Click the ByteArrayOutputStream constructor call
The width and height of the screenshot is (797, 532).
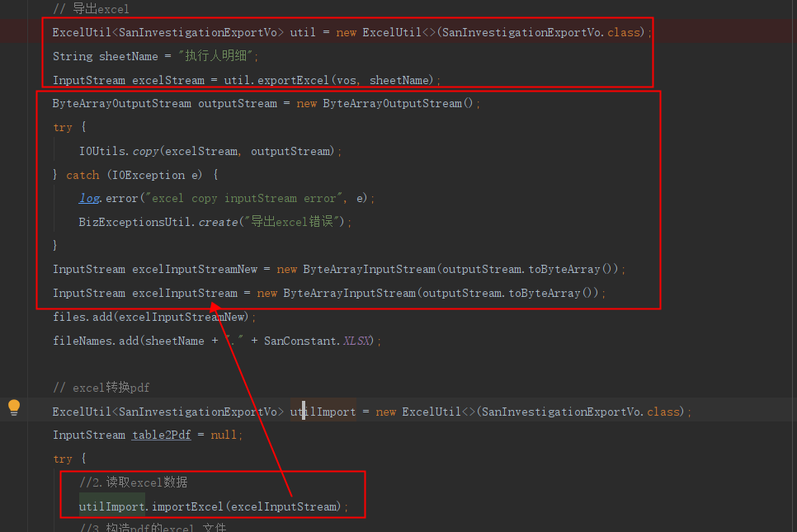[x=393, y=103]
